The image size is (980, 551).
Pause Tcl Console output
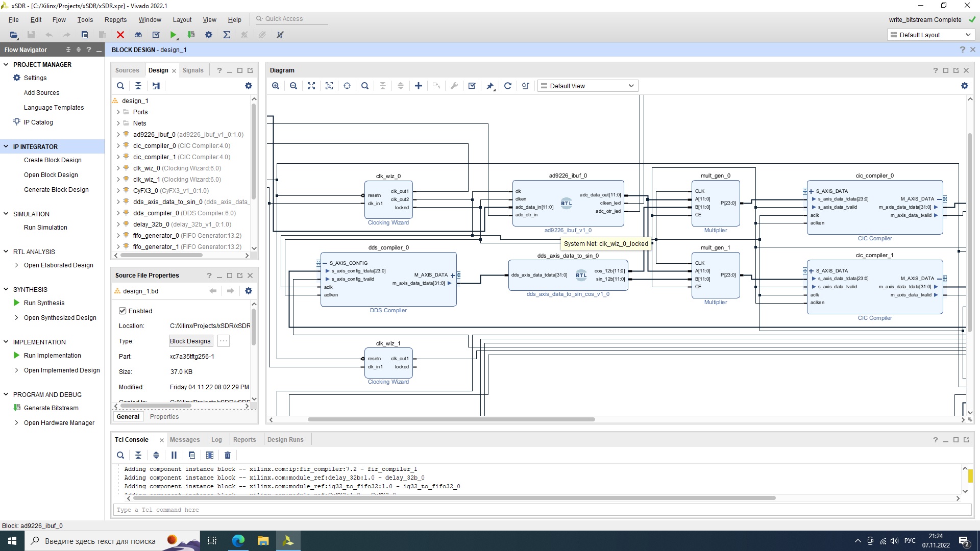(174, 455)
